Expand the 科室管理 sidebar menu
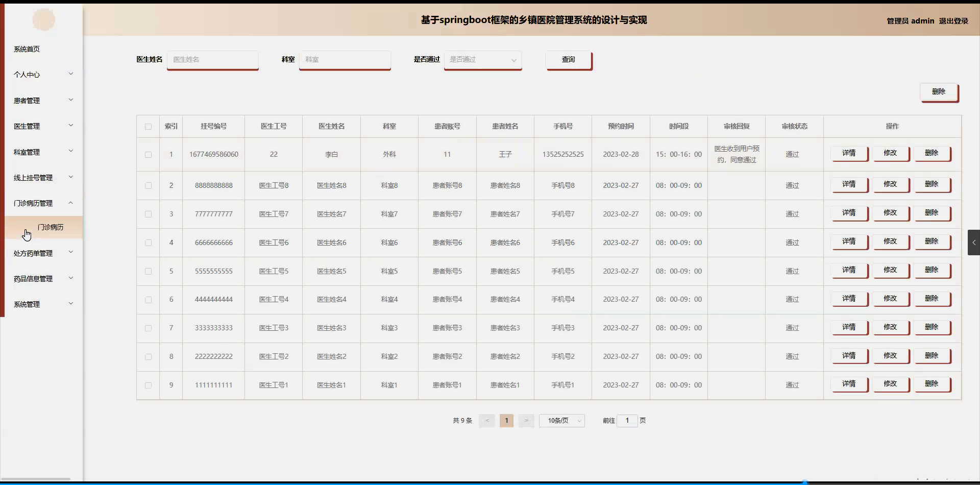This screenshot has height=485, width=980. pyautogui.click(x=43, y=152)
